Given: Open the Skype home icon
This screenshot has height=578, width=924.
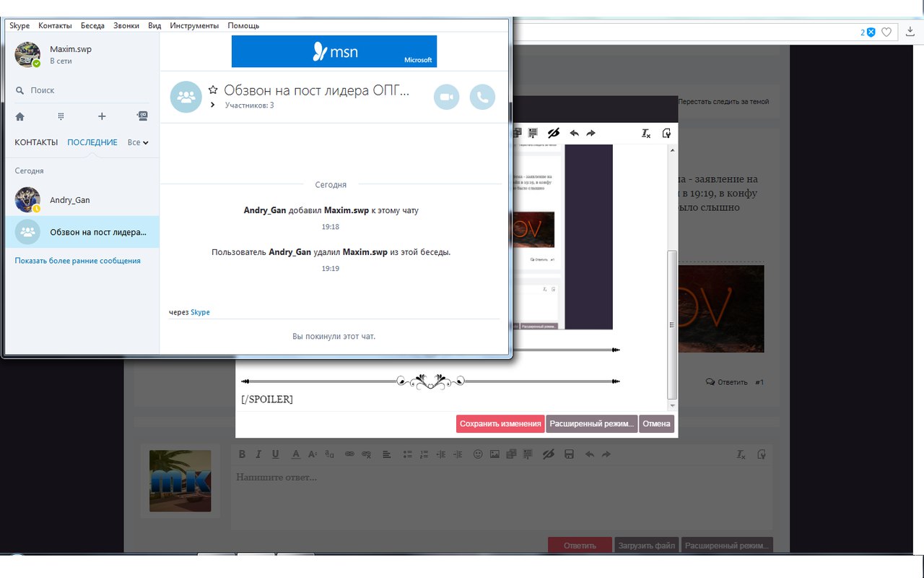Looking at the screenshot, I should pyautogui.click(x=19, y=116).
